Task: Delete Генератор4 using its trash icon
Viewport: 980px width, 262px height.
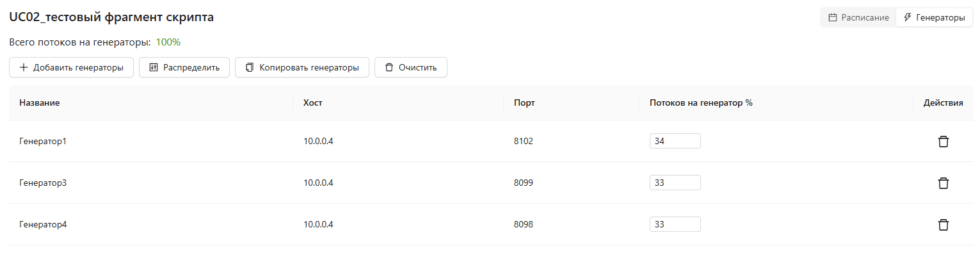Action: (x=943, y=225)
